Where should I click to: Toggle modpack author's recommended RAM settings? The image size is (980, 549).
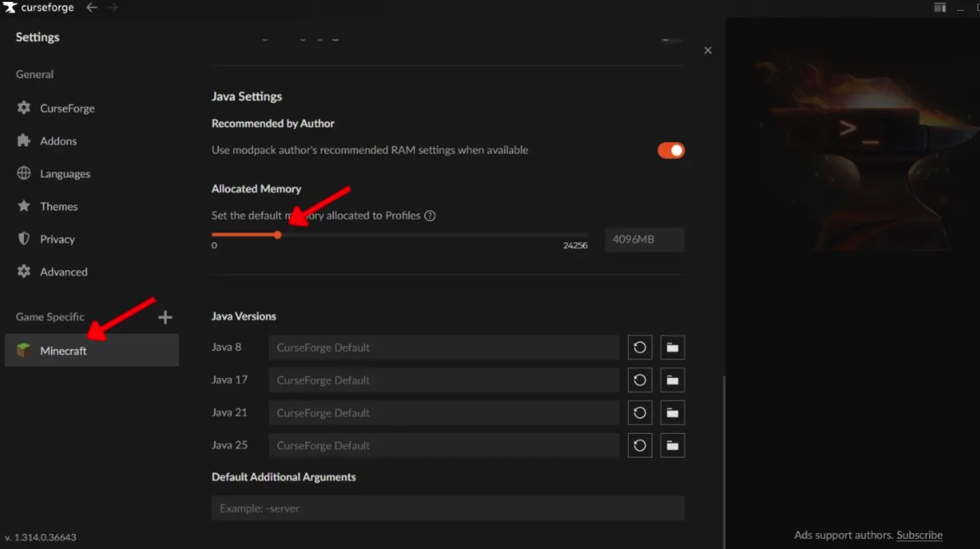pyautogui.click(x=671, y=150)
